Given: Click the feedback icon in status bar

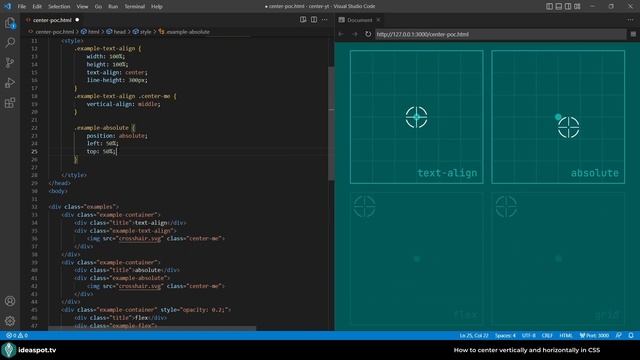Looking at the screenshot, I should point(619,336).
